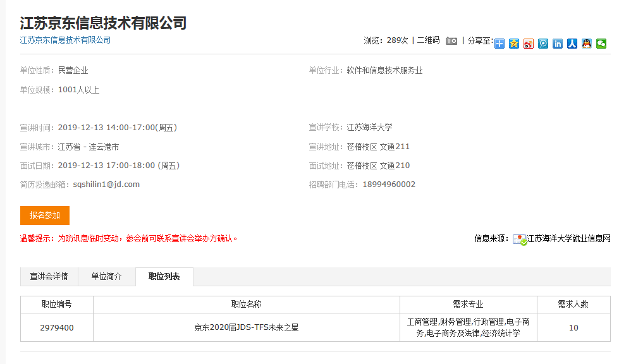Share to QQ Zone star icon
The width and height of the screenshot is (619, 364).
(x=514, y=44)
